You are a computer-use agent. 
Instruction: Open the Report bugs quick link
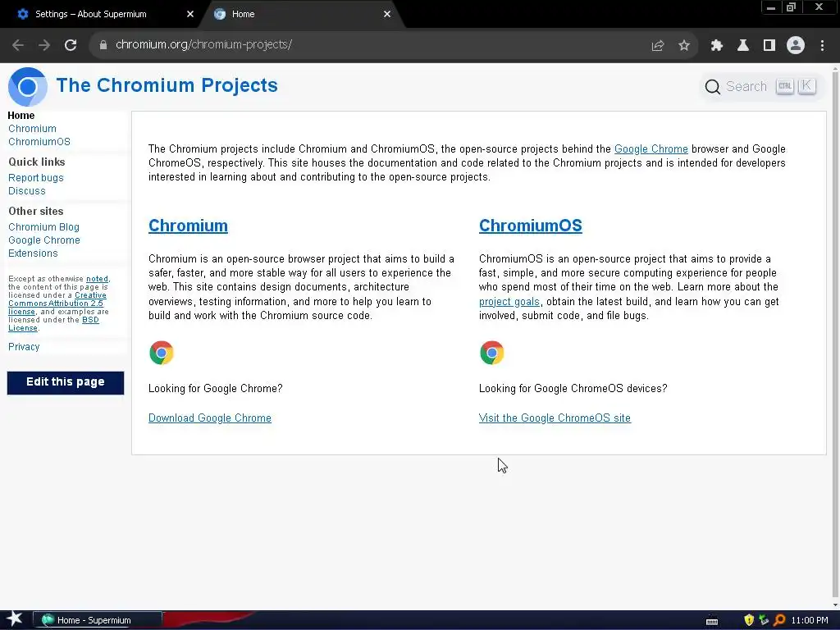tap(36, 178)
